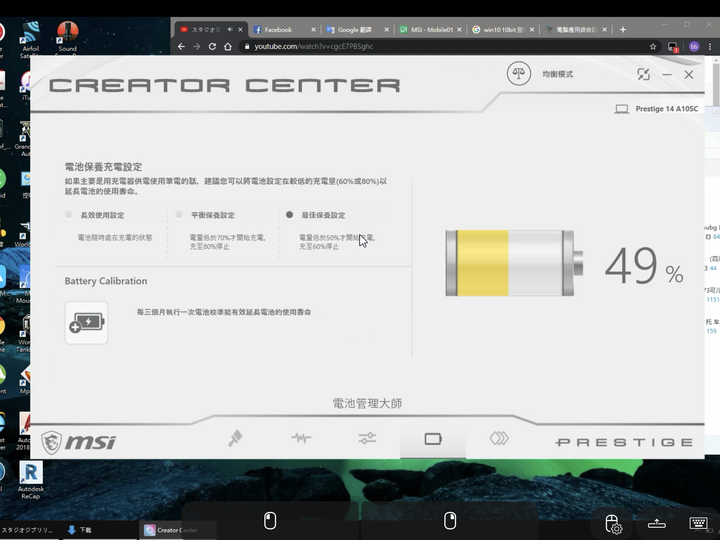Viewport: 720px width, 540px height.
Task: Open a new Chrome tab
Action: (x=623, y=29)
